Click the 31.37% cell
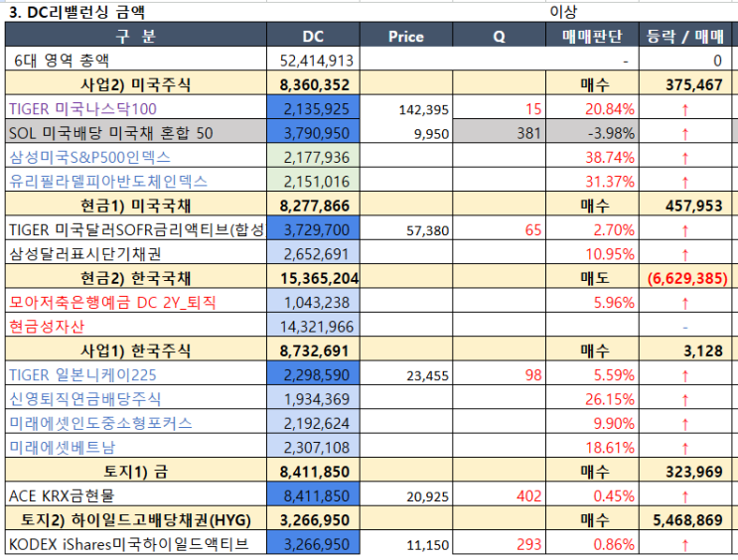Viewport: 738px width, 560px height. click(x=592, y=181)
